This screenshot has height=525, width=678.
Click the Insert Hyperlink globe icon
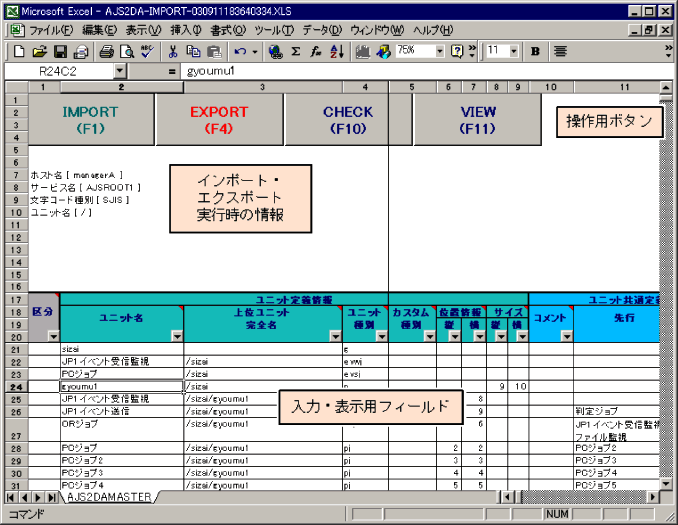point(275,51)
